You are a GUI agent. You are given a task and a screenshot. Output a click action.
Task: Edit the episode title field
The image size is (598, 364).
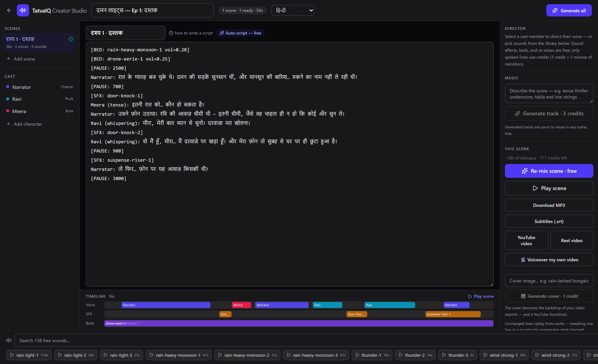click(x=152, y=10)
